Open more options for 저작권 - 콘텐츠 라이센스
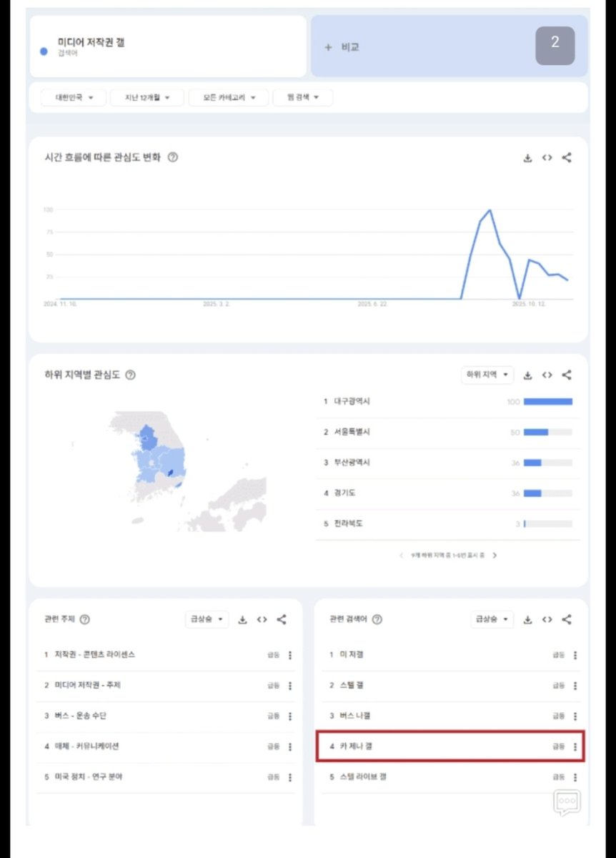The image size is (616, 858). pos(289,655)
